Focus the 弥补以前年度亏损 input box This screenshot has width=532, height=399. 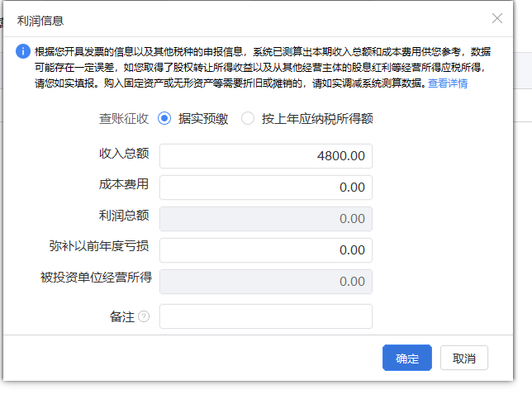pos(265,250)
